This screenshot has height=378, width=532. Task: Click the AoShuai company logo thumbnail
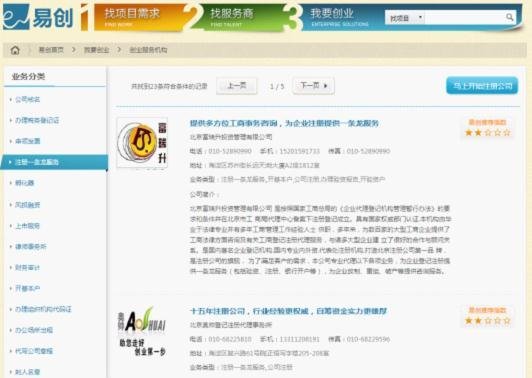click(x=142, y=331)
